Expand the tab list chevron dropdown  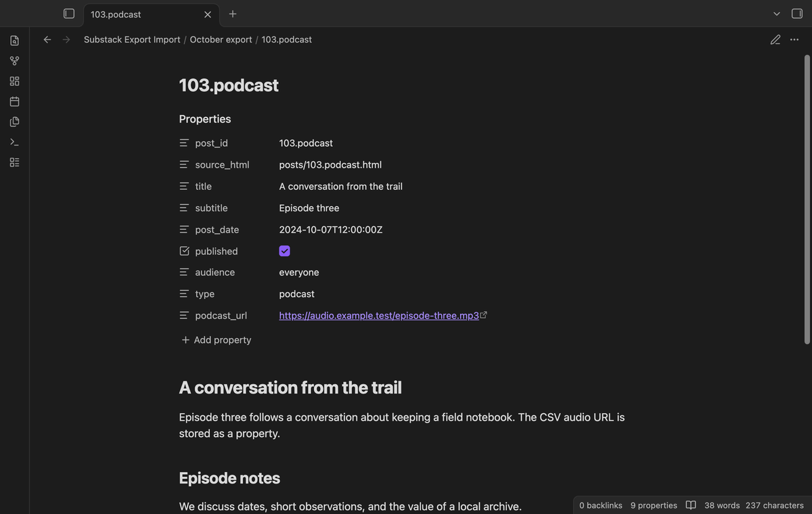777,14
